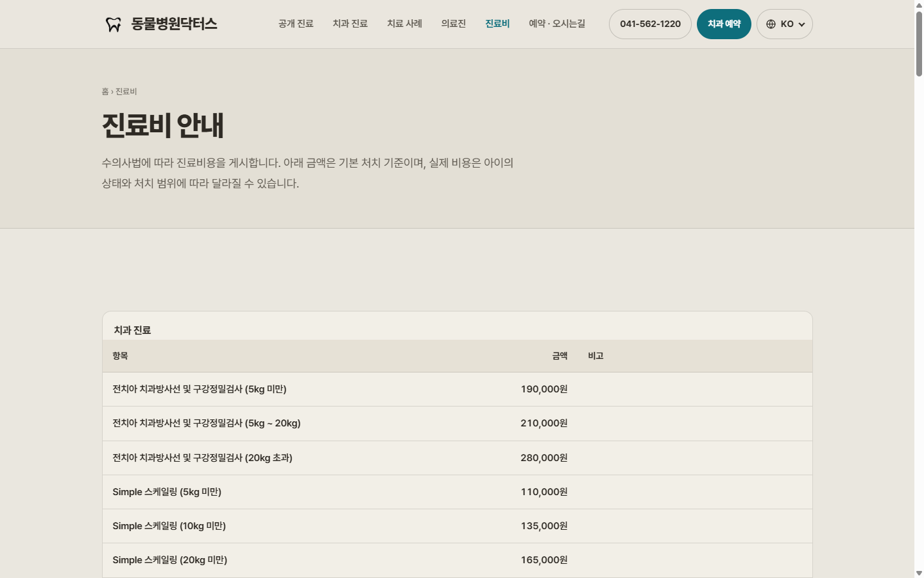
Task: Select row Simple 스케일링 (5kg 미만)
Action: (x=458, y=492)
